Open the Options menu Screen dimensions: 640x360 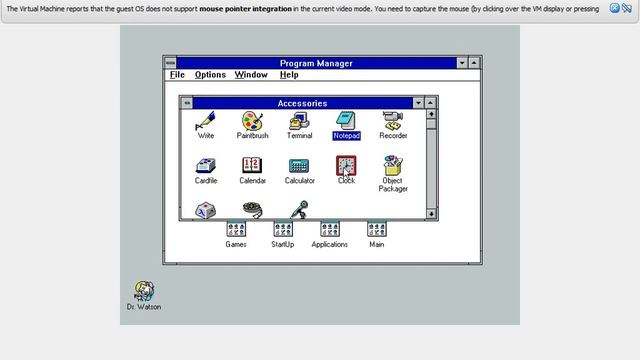coord(210,75)
